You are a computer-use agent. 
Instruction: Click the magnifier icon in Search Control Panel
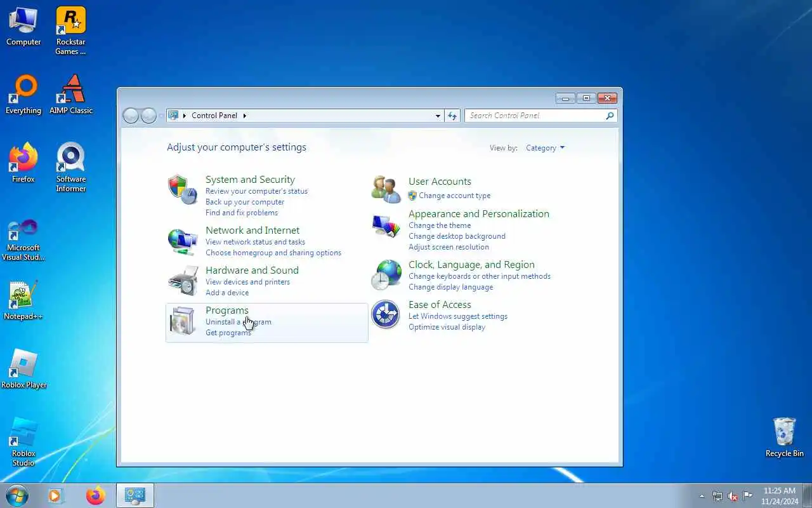pos(610,116)
